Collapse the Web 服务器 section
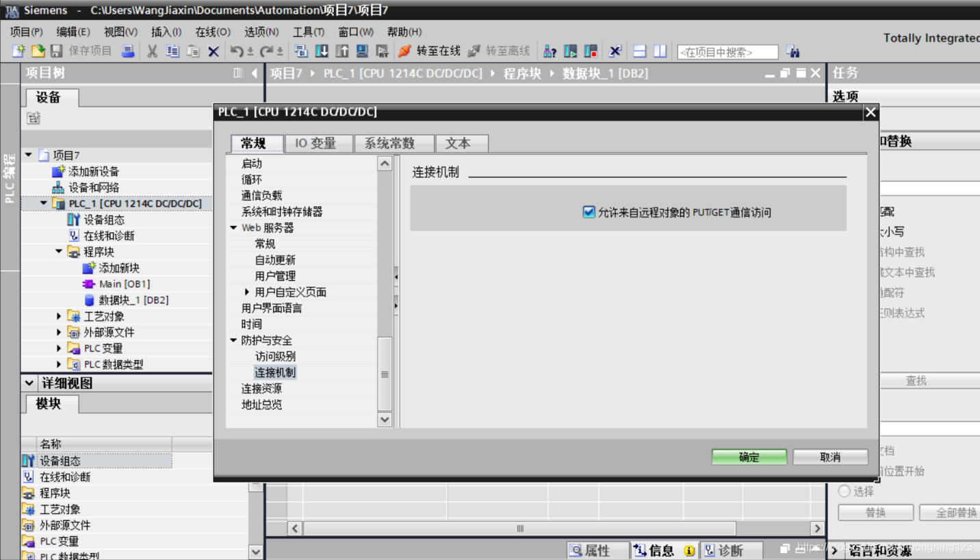 coord(233,227)
